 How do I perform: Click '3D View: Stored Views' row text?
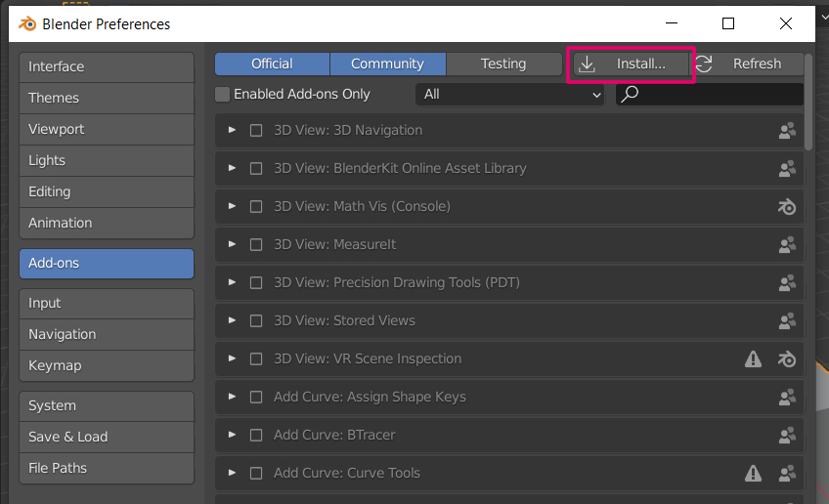[x=344, y=320]
